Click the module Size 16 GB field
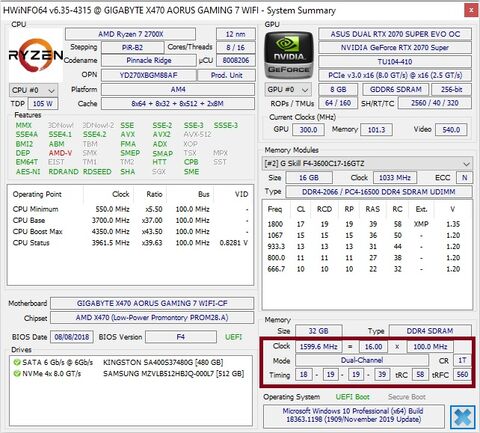This screenshot has width=480, height=433. [309, 178]
